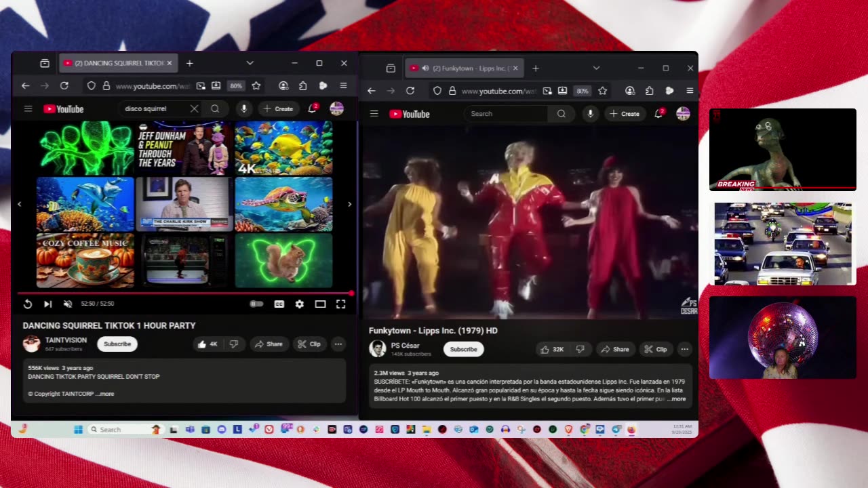Click the Brave browser taskbar icon
Screen dimensions: 868x488
point(568,429)
